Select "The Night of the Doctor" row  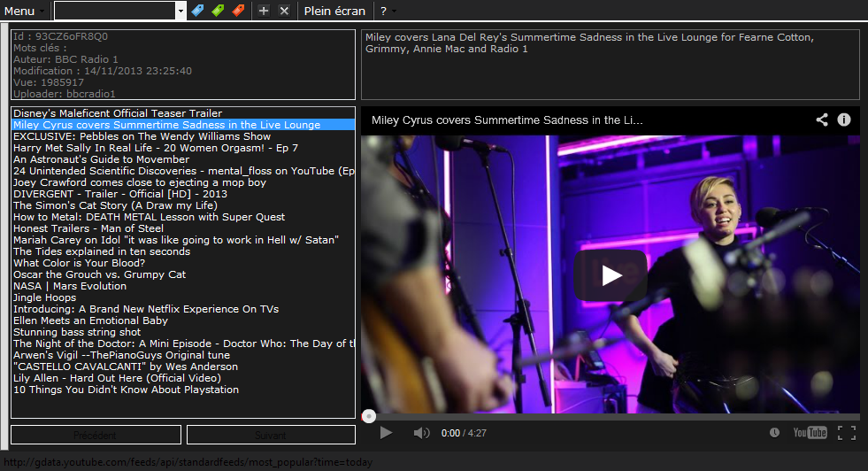(183, 344)
